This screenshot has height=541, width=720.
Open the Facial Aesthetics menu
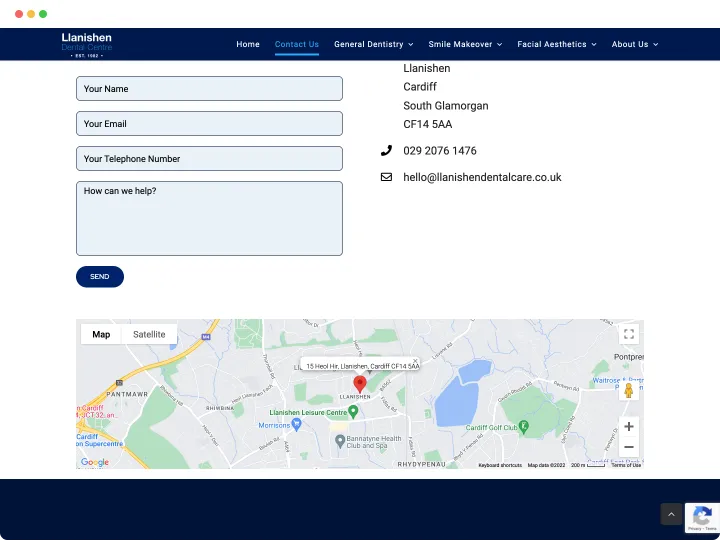(x=551, y=44)
